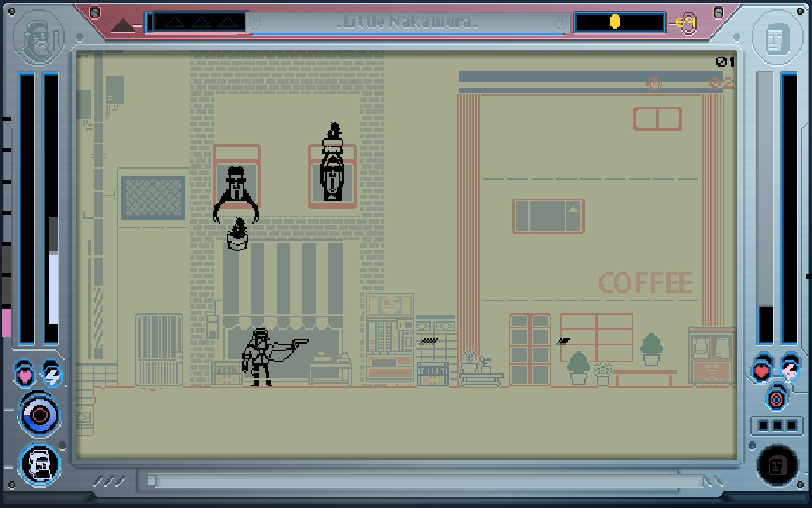
Task: Click the pink heart icon on left panel
Action: pyautogui.click(x=25, y=375)
